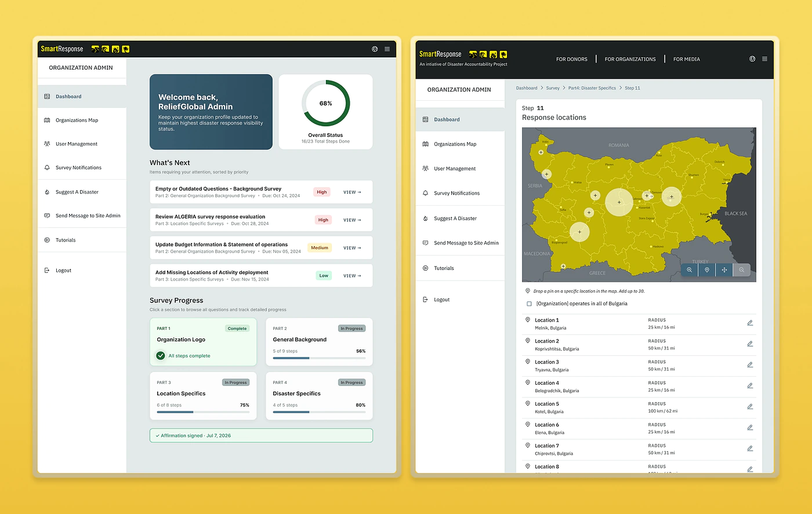
Task: Go to the FOR DONORS nav link
Action: pos(572,59)
